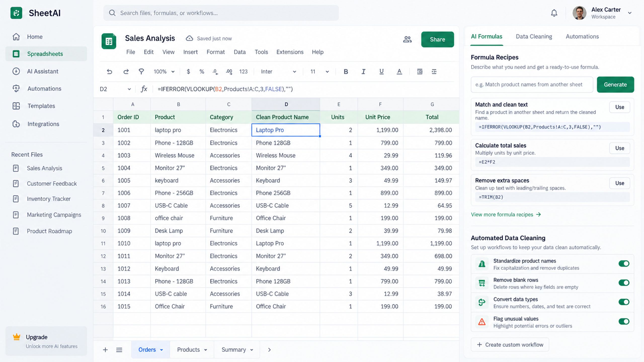Toggle Standardize product names switch

tap(624, 263)
